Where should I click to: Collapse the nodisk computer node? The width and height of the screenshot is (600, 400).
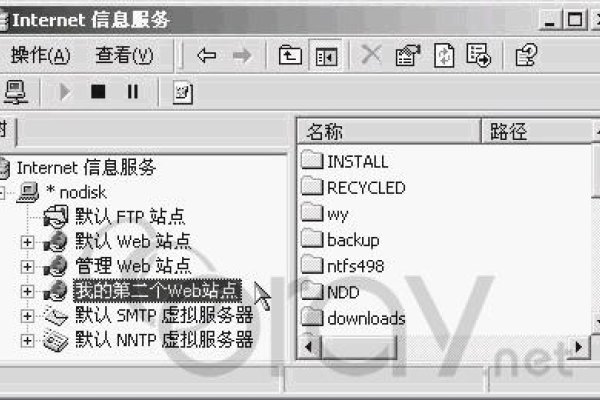(1, 192)
